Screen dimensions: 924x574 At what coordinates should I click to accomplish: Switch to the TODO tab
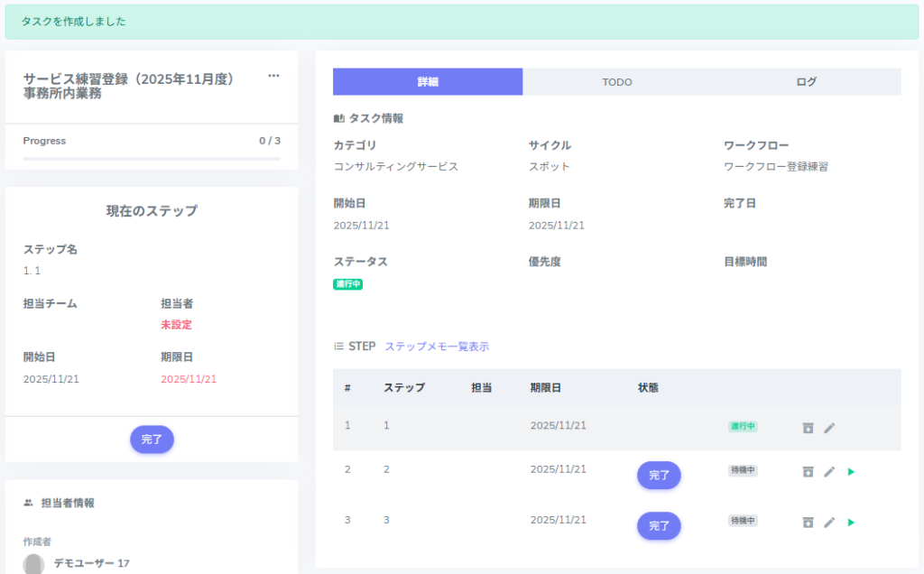click(x=617, y=82)
